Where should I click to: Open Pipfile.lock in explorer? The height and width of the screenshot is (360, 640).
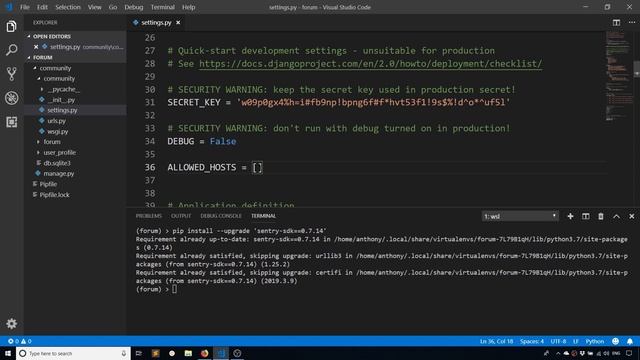[x=54, y=195]
